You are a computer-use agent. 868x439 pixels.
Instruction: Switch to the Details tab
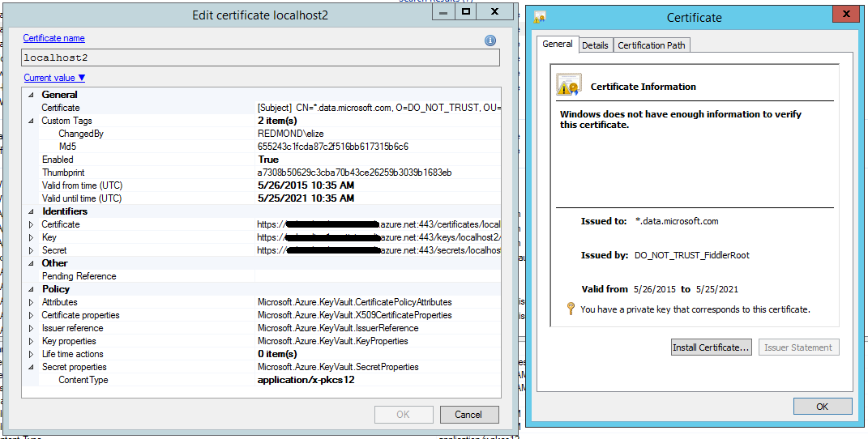click(595, 45)
